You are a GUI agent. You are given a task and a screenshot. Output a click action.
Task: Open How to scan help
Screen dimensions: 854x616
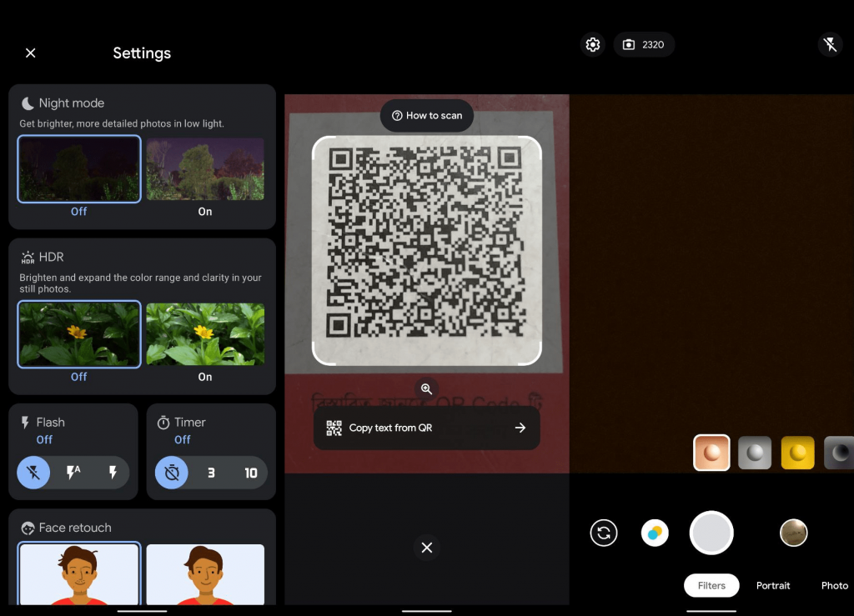coord(427,115)
